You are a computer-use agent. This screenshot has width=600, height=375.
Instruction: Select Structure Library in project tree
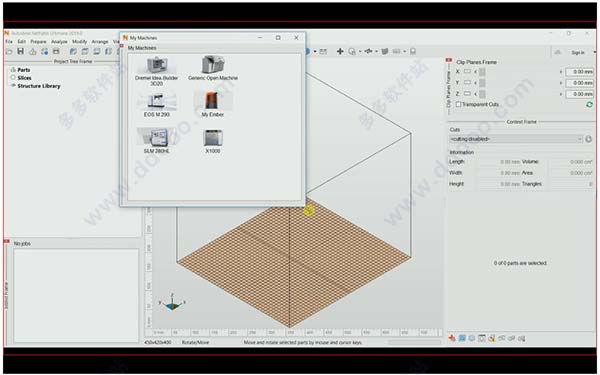(x=39, y=86)
